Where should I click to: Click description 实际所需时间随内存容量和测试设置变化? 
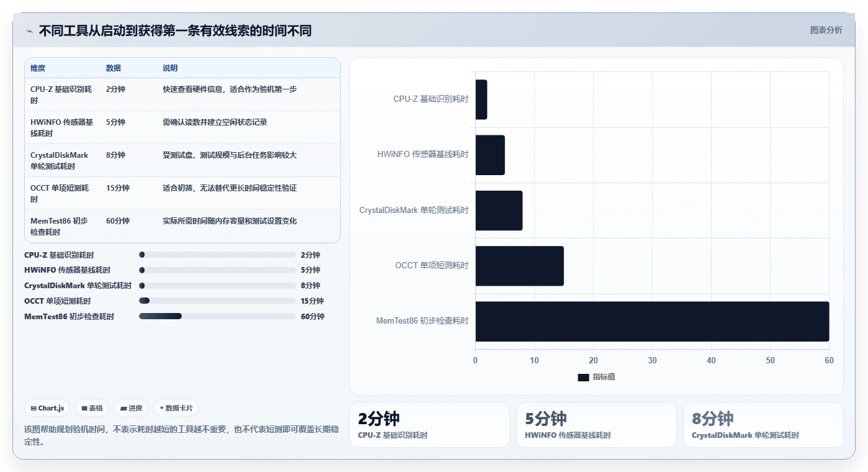point(230,221)
